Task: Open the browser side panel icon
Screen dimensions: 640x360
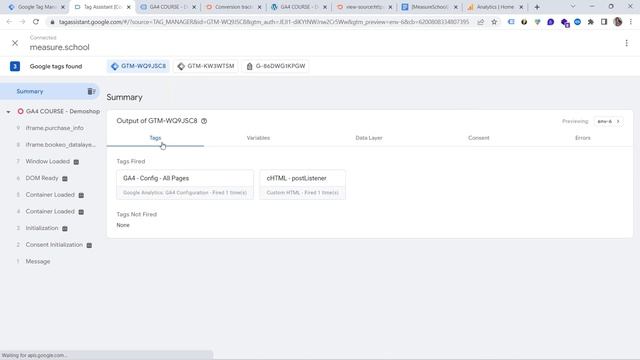Action: point(604,22)
